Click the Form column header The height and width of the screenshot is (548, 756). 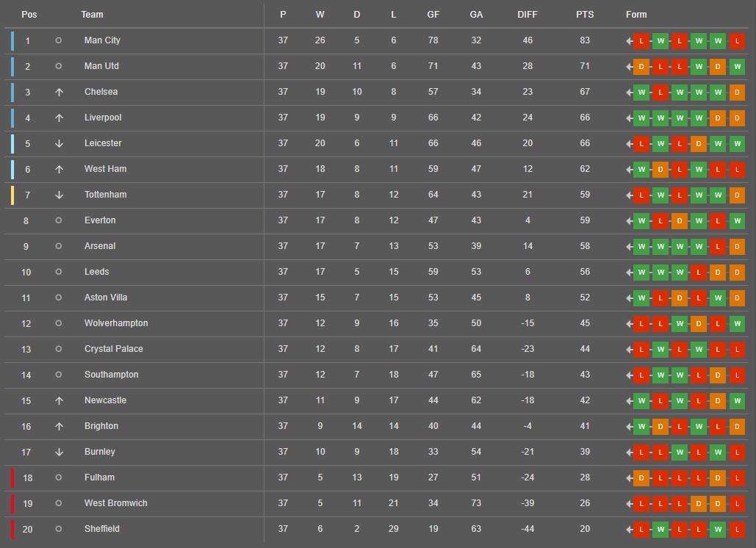pyautogui.click(x=636, y=15)
